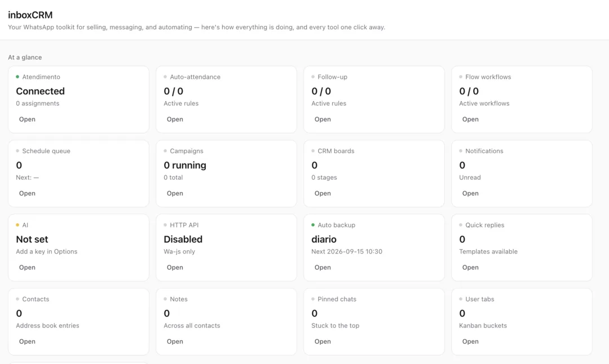609x364 pixels.
Task: Open the Flow workflows card
Action: (470, 119)
